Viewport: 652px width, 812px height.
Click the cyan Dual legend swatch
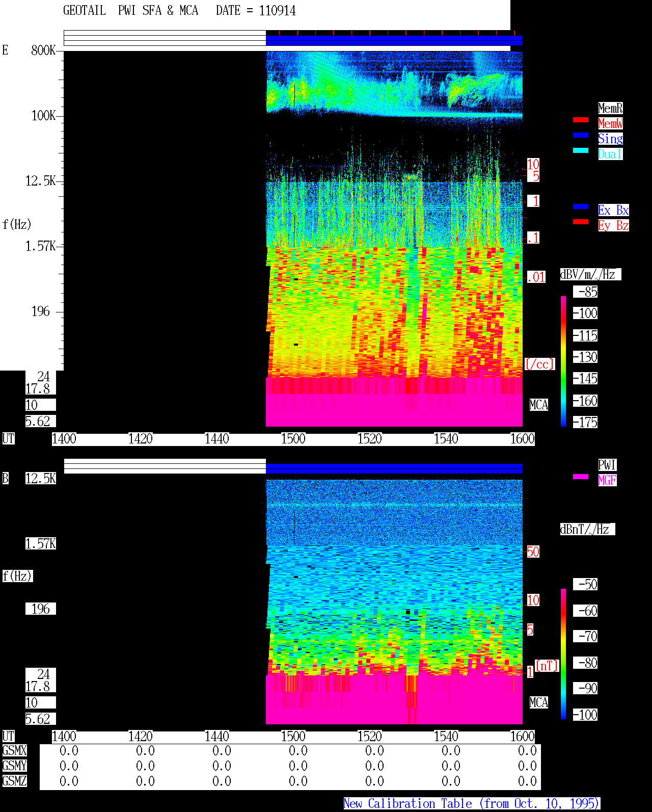pyautogui.click(x=581, y=150)
